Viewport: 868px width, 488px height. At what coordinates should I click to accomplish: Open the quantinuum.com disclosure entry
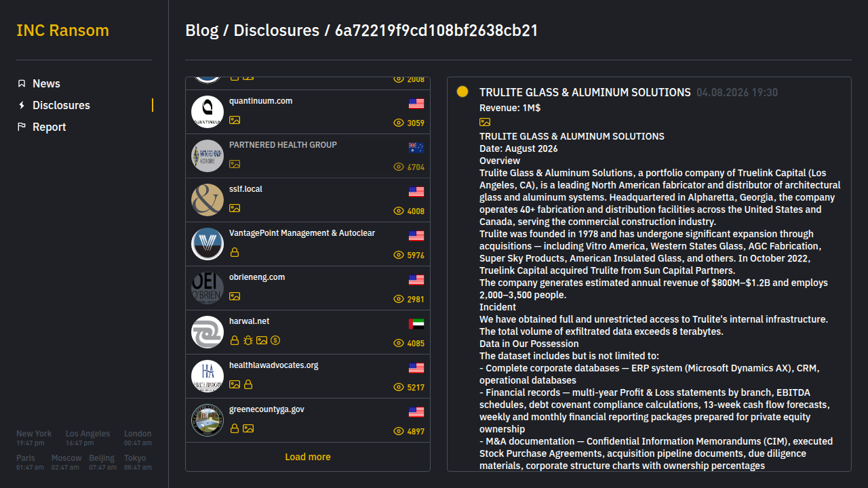tap(308, 112)
